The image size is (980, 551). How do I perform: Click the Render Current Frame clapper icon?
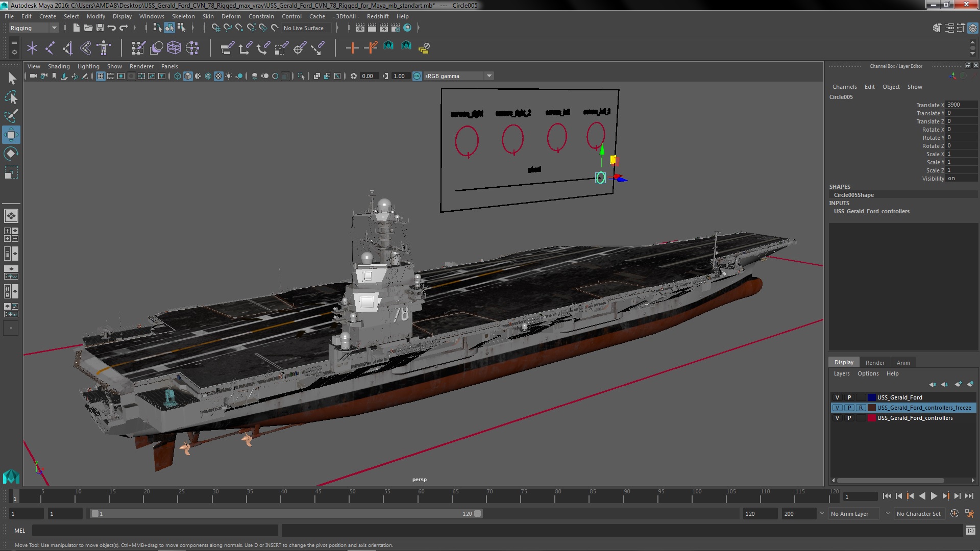pyautogui.click(x=372, y=28)
